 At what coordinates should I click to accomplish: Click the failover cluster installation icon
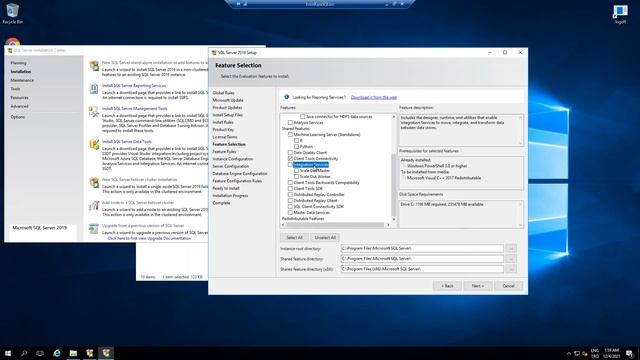94,182
